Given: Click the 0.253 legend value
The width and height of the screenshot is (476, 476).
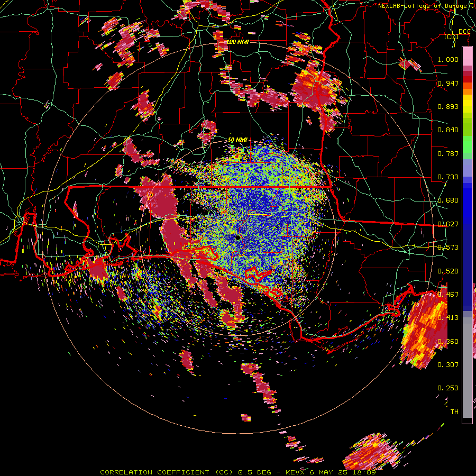Looking at the screenshot, I should [x=448, y=388].
